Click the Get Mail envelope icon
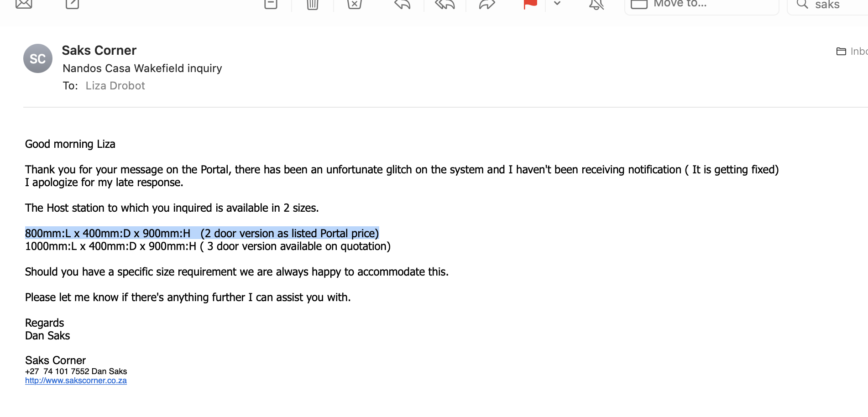The width and height of the screenshot is (868, 417). click(24, 4)
